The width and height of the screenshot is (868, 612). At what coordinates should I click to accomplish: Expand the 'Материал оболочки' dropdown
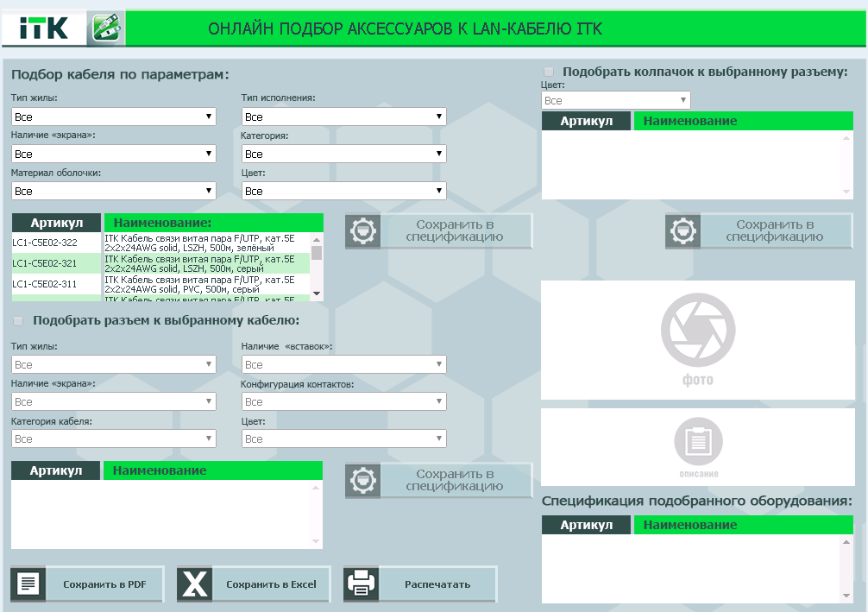pyautogui.click(x=114, y=191)
